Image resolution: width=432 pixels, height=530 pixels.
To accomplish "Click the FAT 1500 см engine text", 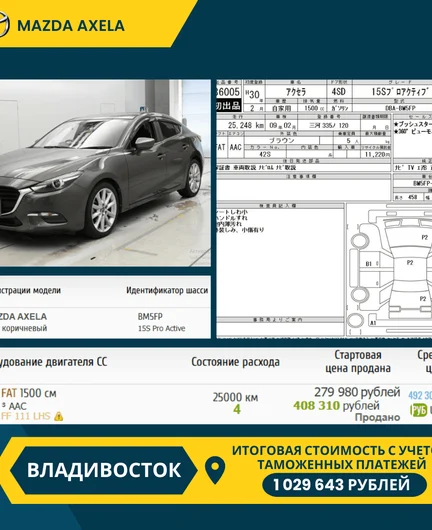I will (x=29, y=393).
